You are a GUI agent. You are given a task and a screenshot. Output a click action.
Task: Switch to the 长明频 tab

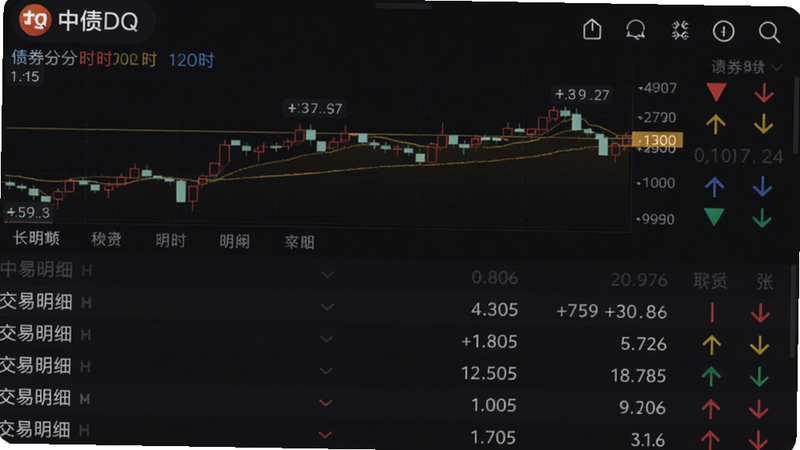[x=36, y=238]
